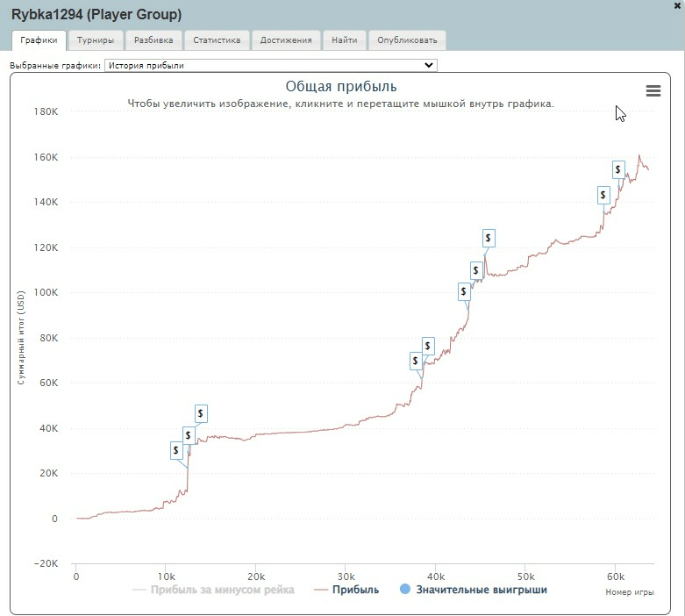Click the topmost $ marker near 120K

pos(489,238)
